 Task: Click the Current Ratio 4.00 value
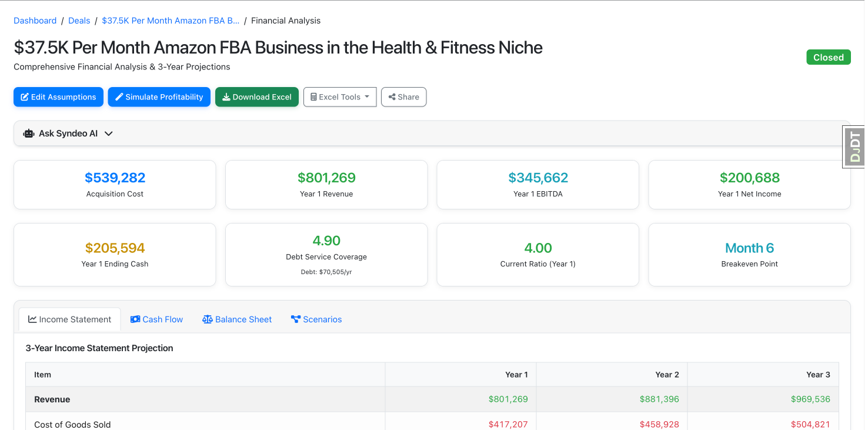tap(538, 248)
